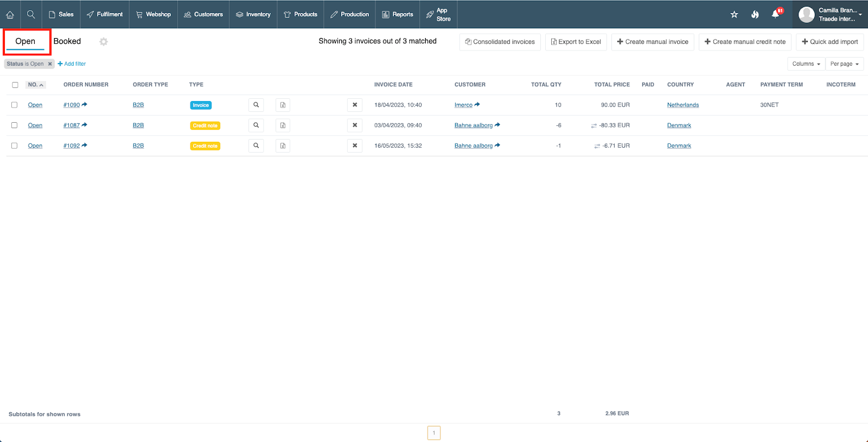Sort by TOTAL PRICE column header
Screen dimensions: 868x442
[612, 85]
